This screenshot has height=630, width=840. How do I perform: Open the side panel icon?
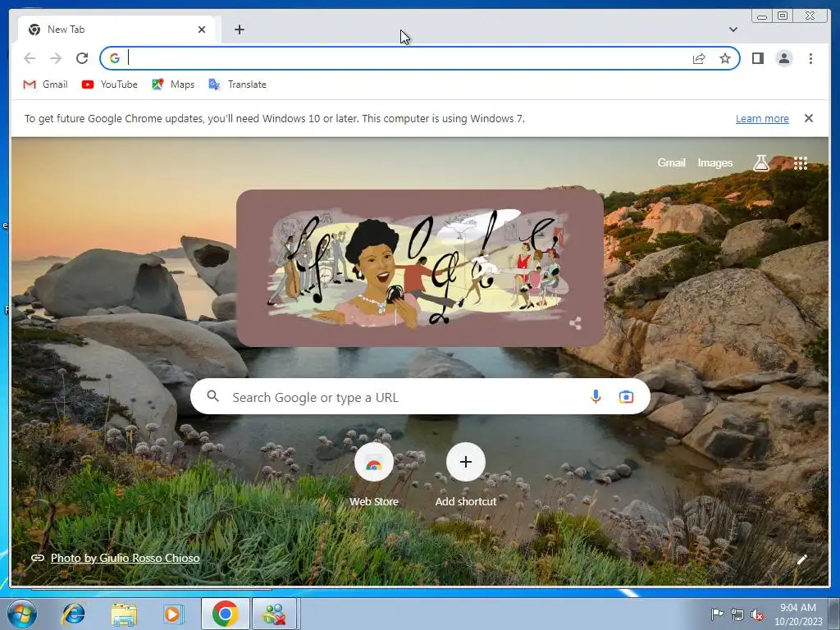pos(757,58)
